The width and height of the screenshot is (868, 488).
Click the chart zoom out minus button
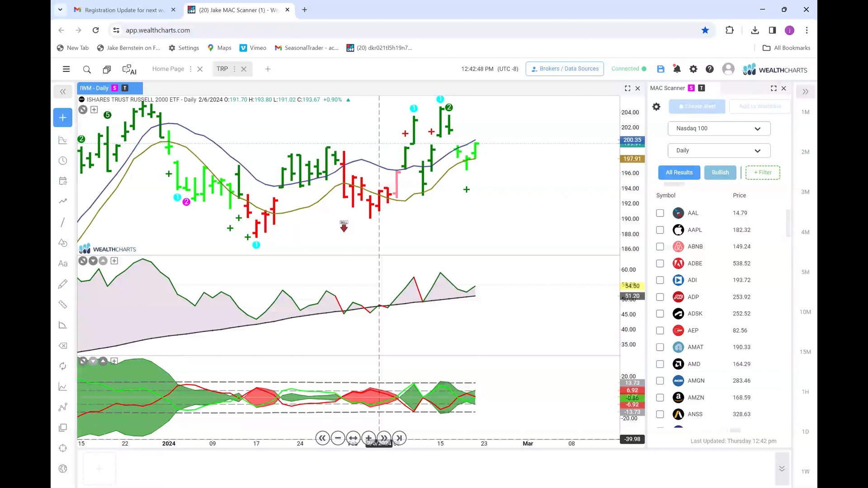click(338, 438)
